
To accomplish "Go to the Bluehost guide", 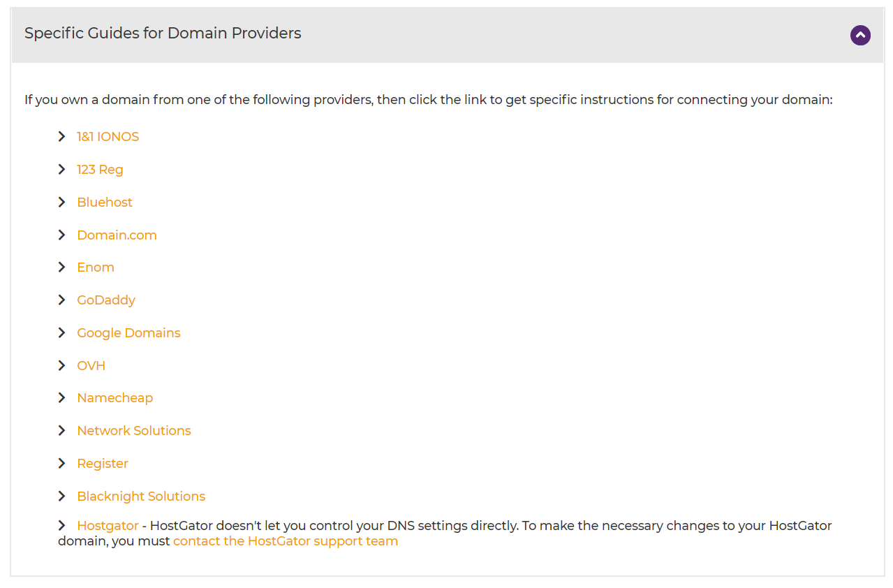I will [x=105, y=203].
